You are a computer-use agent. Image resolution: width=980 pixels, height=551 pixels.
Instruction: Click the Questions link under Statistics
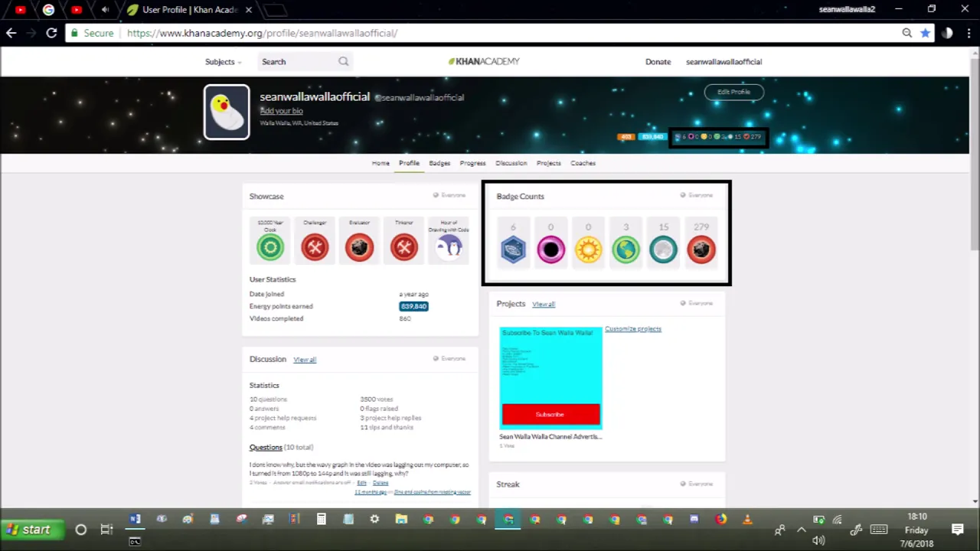266,447
